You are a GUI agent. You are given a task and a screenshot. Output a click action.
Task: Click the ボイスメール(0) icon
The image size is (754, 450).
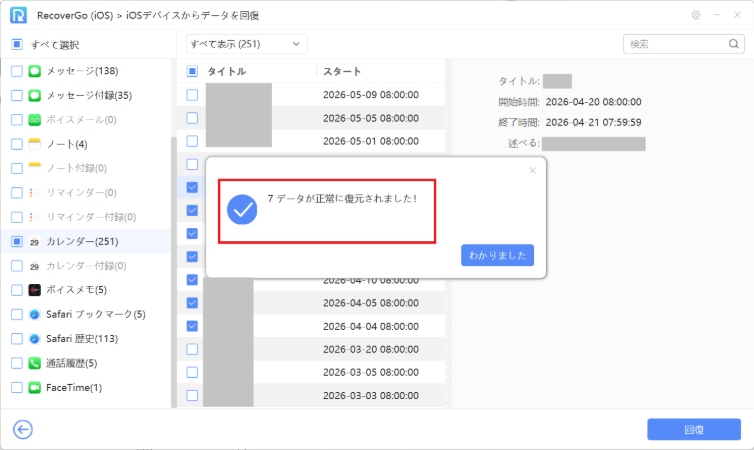35,120
